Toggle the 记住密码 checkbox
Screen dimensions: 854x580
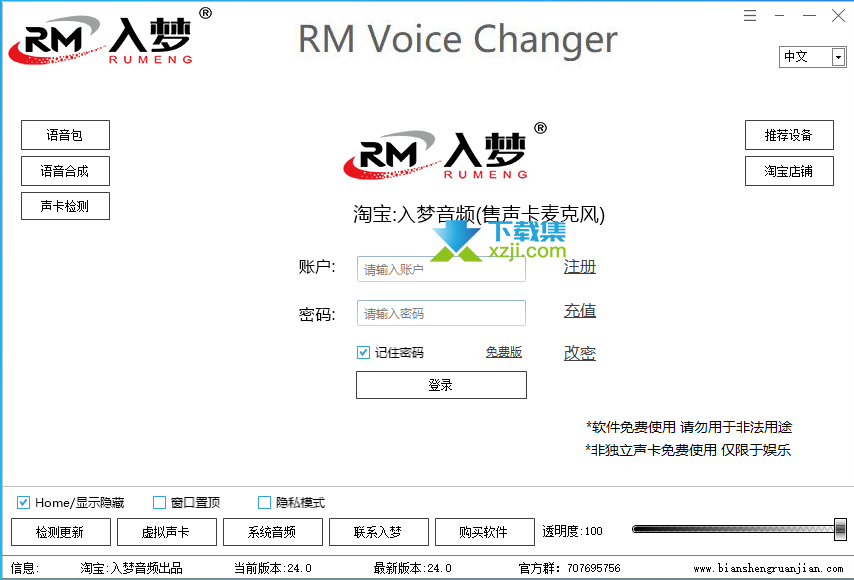click(x=363, y=352)
